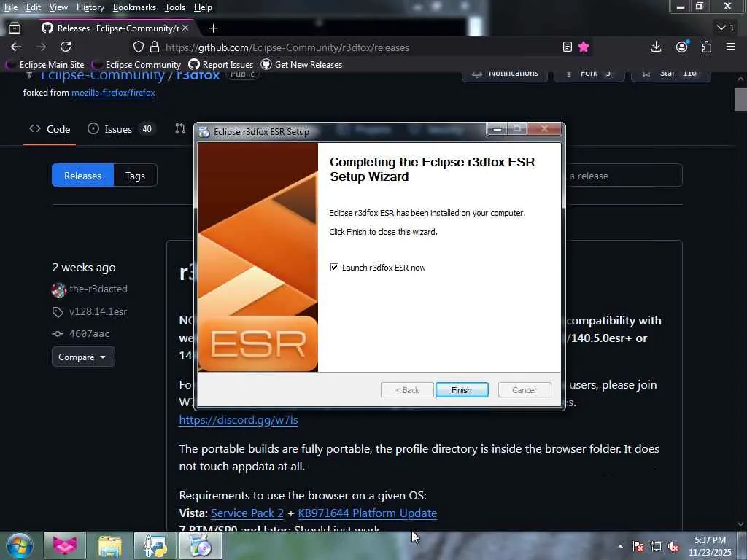Open the Service Pack 2 link
747x560 pixels.
click(x=247, y=513)
